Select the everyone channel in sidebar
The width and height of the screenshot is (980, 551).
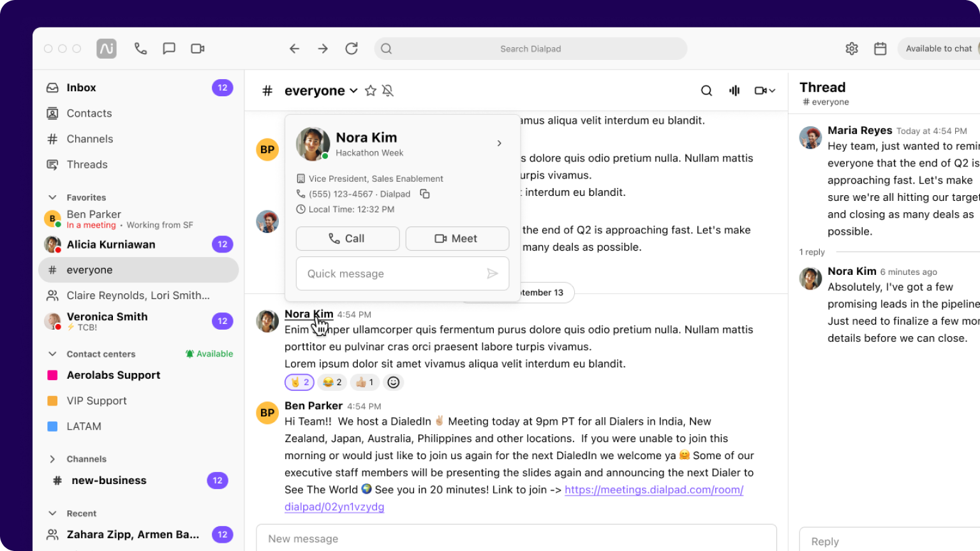[x=138, y=270]
